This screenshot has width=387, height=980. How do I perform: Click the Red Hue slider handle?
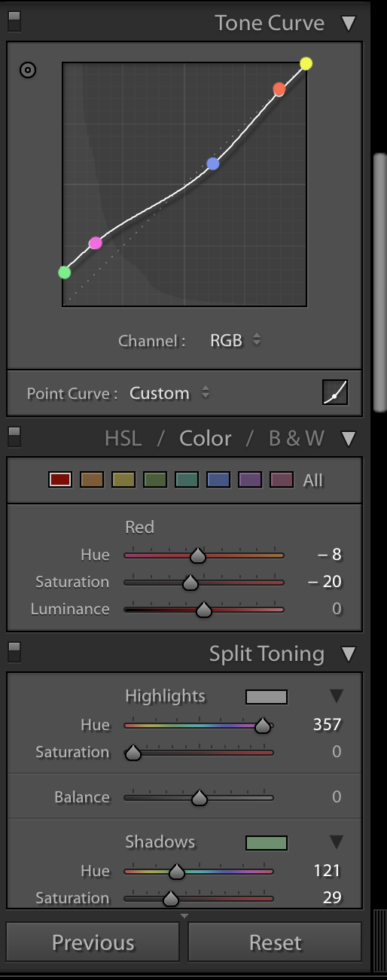197,555
